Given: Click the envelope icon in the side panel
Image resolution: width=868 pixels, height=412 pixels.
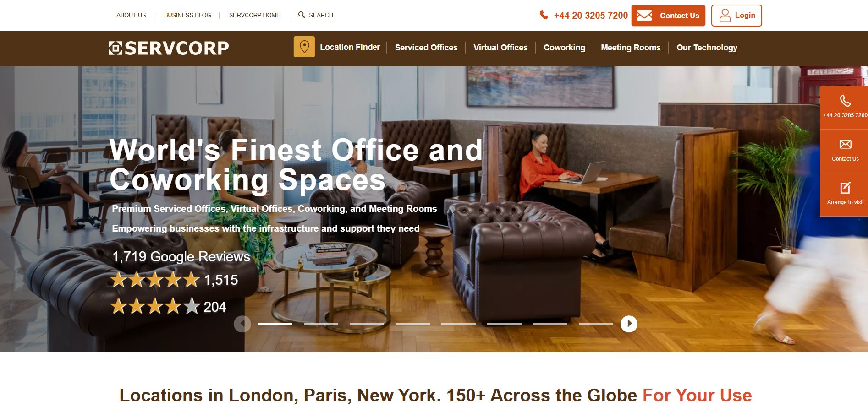Looking at the screenshot, I should tap(845, 144).
